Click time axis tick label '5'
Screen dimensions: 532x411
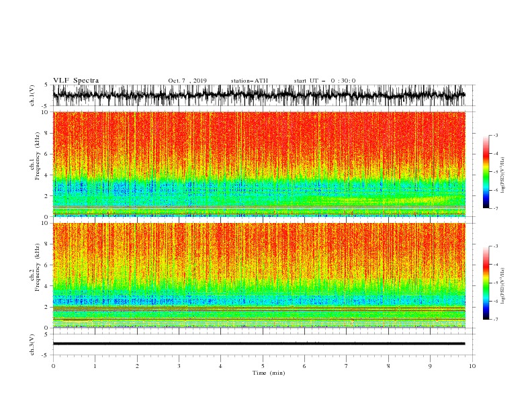[x=263, y=366]
